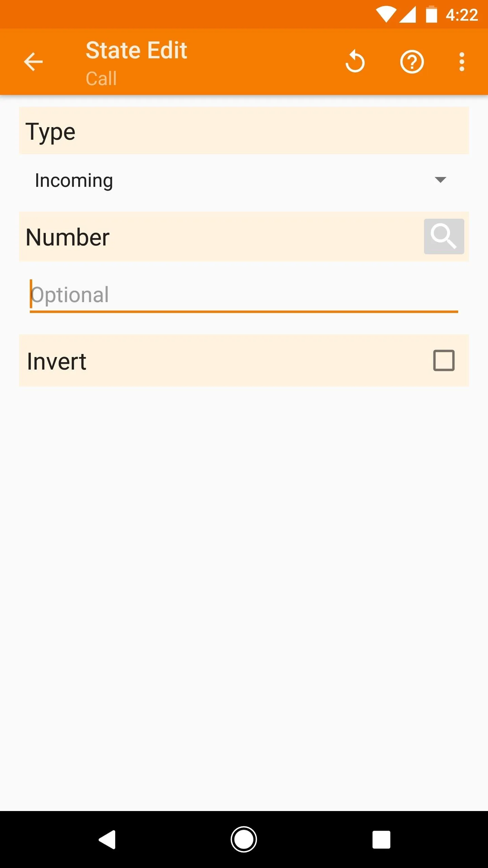The width and height of the screenshot is (488, 868).
Task: Click the clock showing 4:22
Action: coord(462,15)
